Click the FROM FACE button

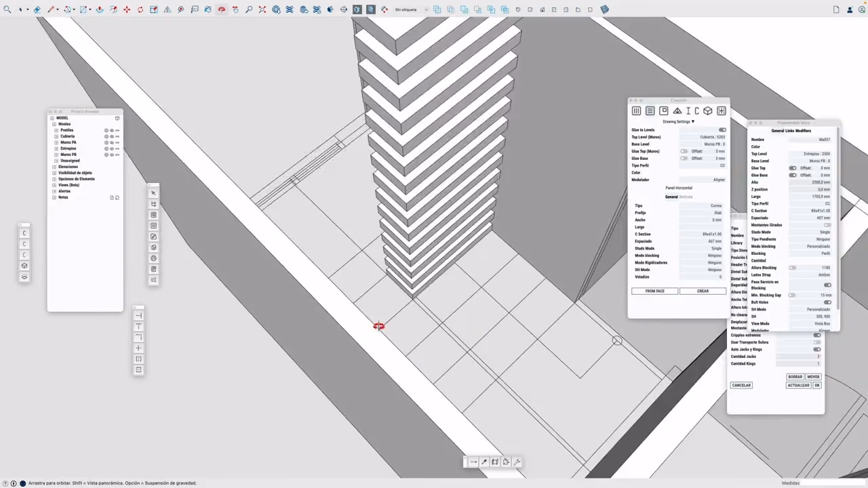click(x=654, y=291)
